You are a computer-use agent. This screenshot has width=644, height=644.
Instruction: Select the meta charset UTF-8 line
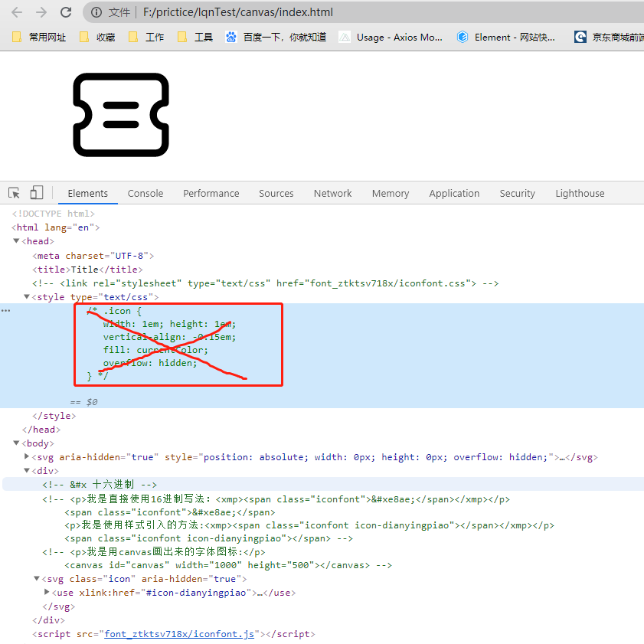click(93, 256)
